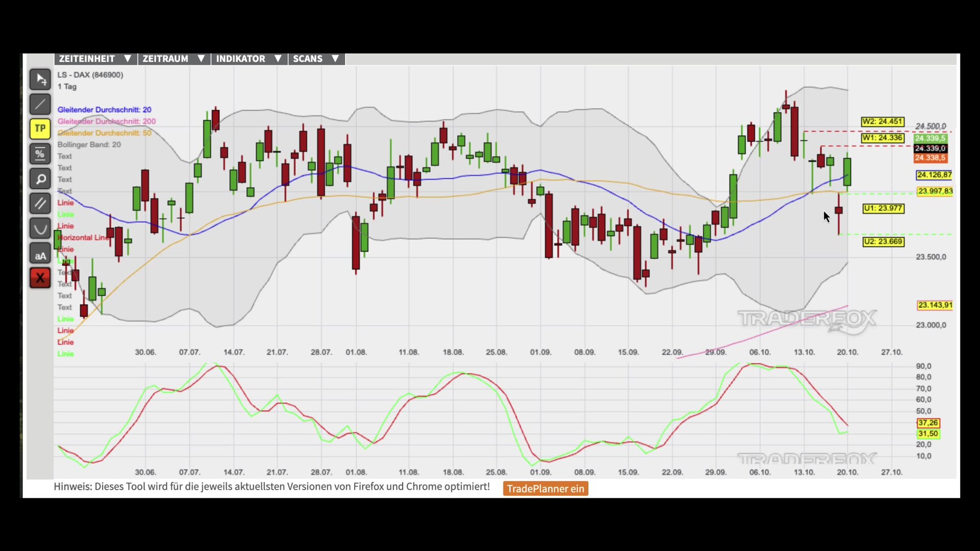Click the red X delete drawings button

[x=40, y=278]
